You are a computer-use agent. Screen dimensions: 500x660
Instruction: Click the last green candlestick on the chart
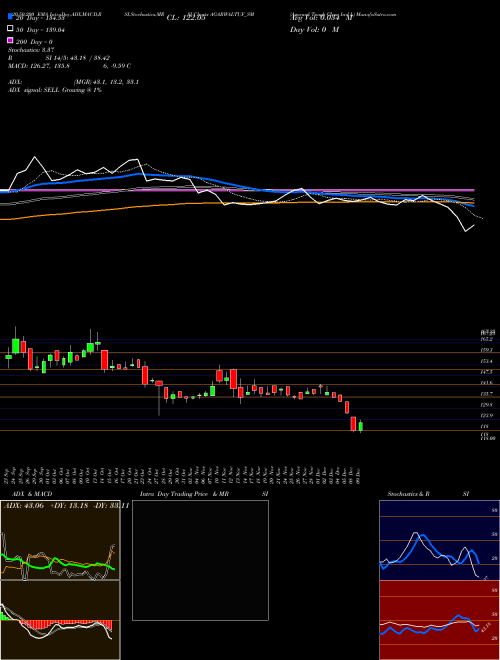point(360,426)
